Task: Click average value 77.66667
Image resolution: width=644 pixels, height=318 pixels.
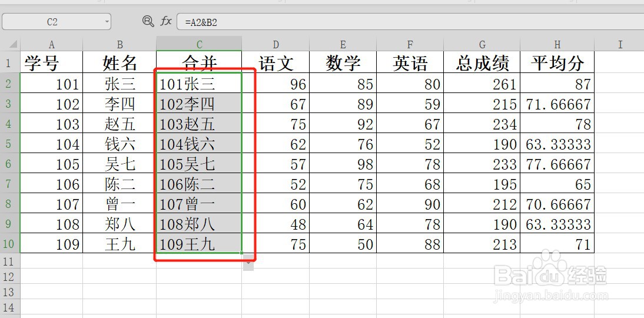Action: (x=557, y=164)
